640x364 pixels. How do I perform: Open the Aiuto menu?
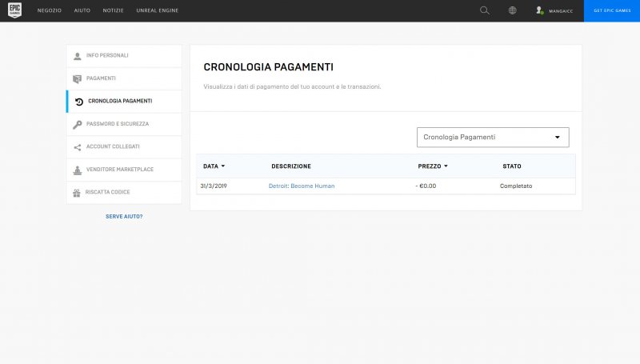pos(82,10)
